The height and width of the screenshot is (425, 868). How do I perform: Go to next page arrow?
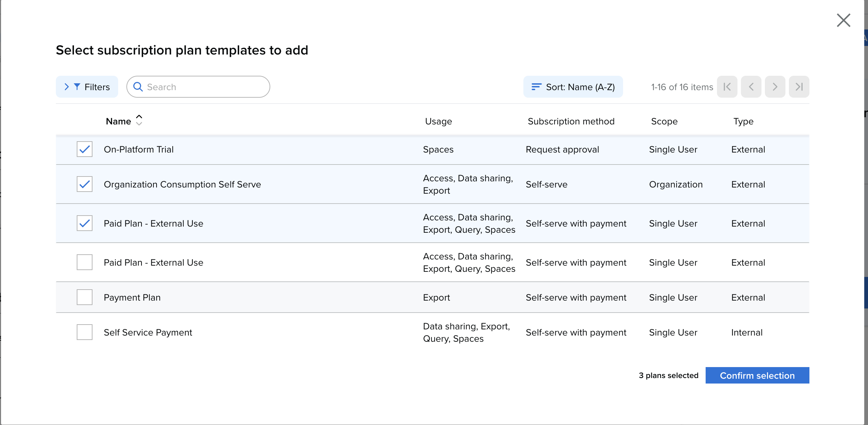[775, 87]
